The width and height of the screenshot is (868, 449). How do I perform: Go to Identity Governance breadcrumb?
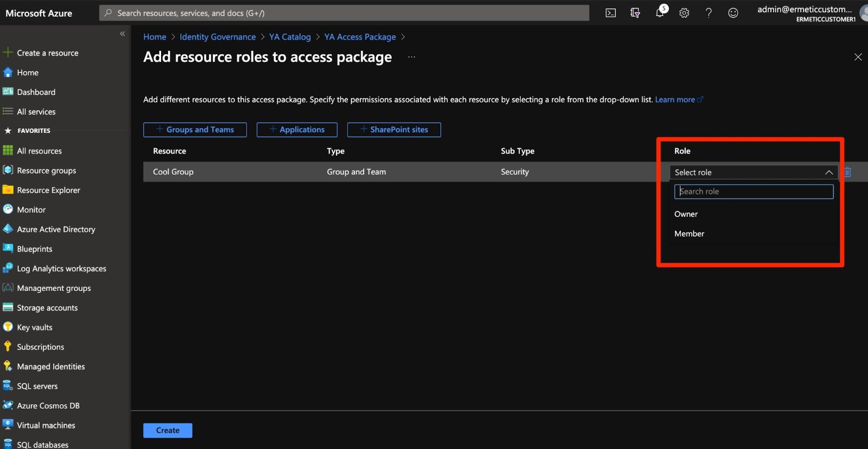pyautogui.click(x=218, y=36)
